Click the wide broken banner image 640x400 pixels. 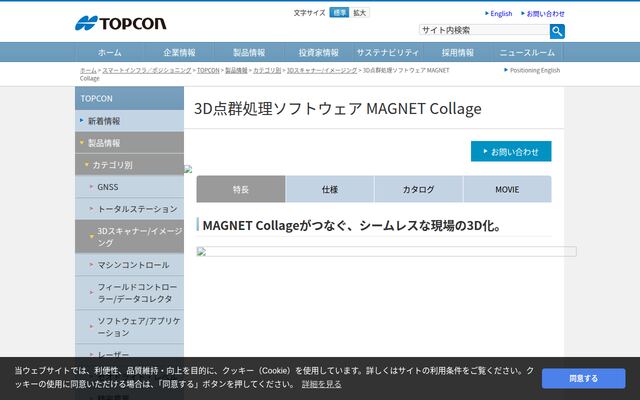[x=387, y=251]
